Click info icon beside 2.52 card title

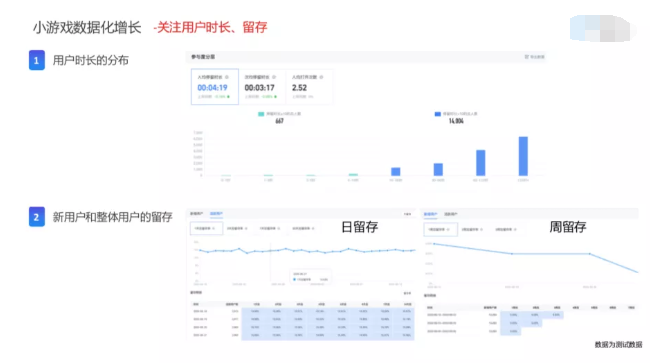tap(321, 77)
